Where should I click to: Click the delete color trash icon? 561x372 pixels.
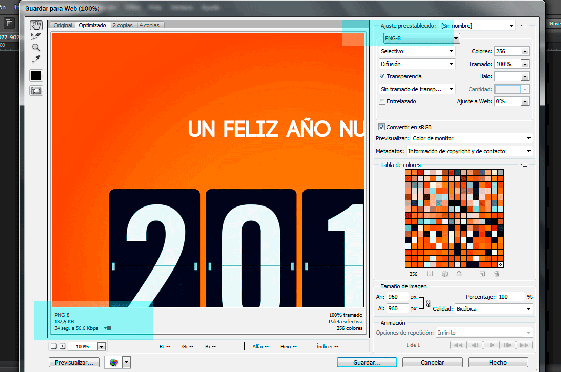click(x=497, y=274)
